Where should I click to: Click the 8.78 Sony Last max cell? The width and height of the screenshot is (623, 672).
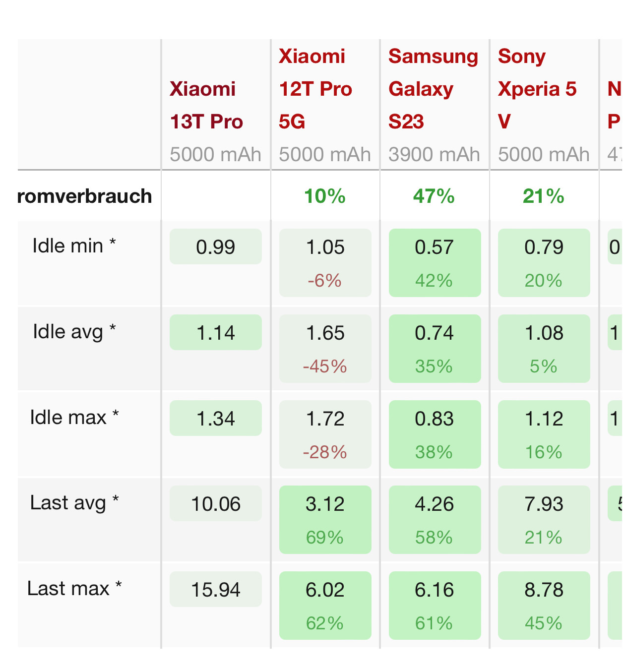544,605
